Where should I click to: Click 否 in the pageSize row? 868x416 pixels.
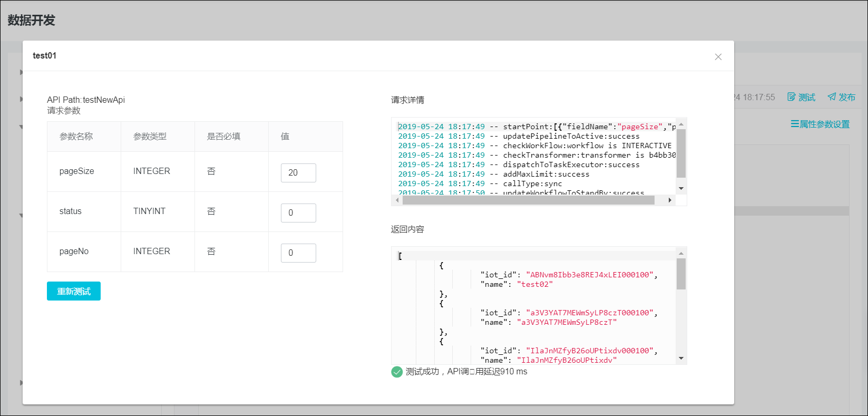(211, 171)
